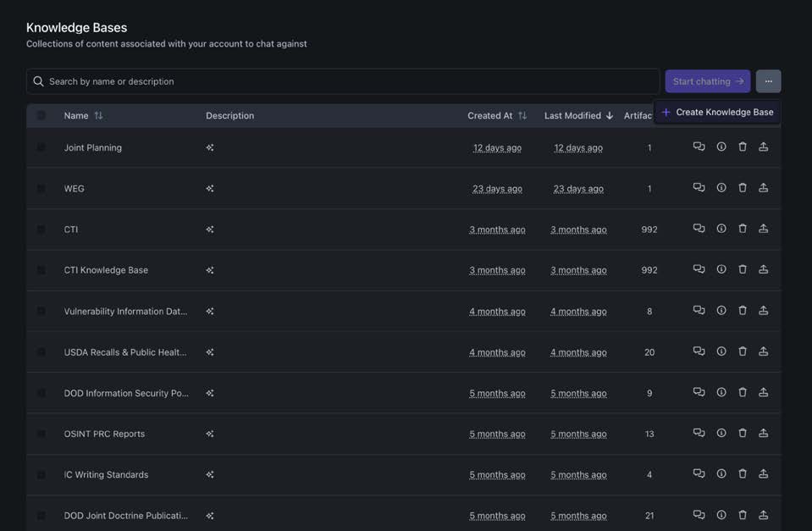Choose Create Knowledge Base menu option
The height and width of the screenshot is (531, 812).
point(717,112)
